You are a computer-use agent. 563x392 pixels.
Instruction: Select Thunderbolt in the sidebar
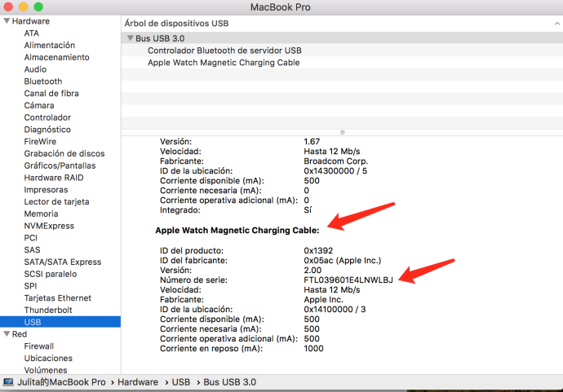(48, 311)
